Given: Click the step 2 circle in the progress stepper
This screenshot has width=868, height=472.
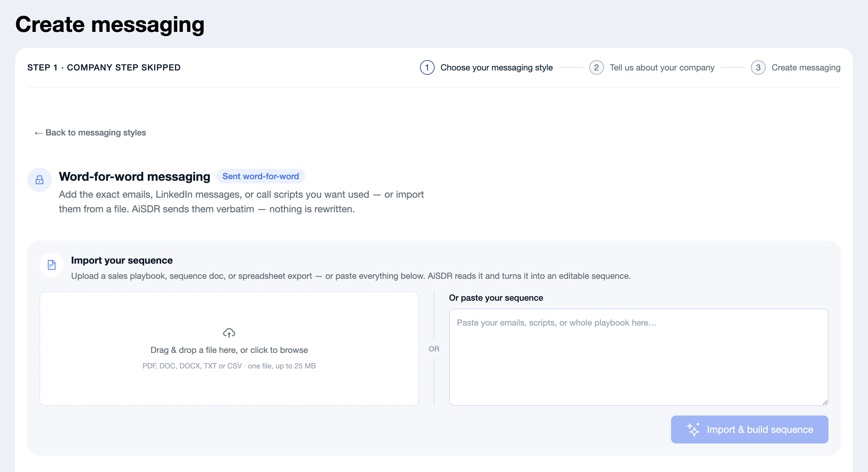Looking at the screenshot, I should 596,68.
